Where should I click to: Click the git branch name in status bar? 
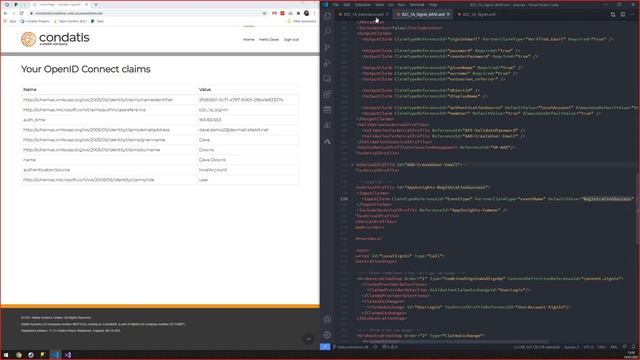pos(351,347)
